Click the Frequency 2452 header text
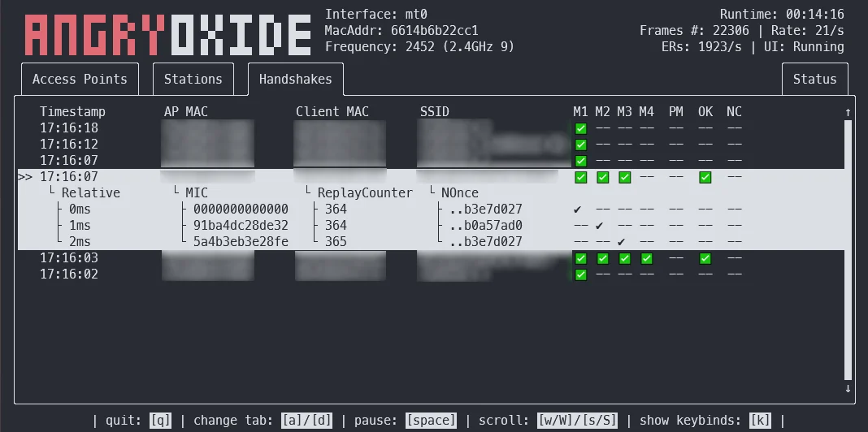The width and height of the screenshot is (868, 432). click(419, 47)
